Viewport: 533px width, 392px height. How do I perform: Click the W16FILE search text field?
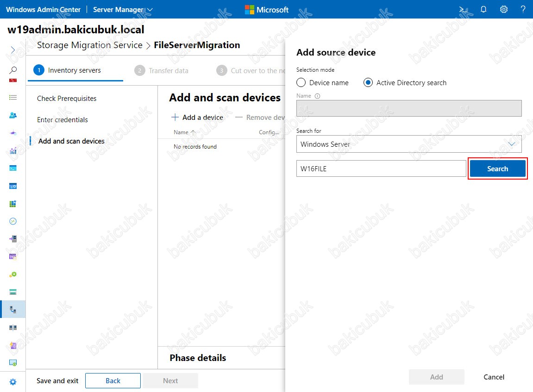pos(381,168)
